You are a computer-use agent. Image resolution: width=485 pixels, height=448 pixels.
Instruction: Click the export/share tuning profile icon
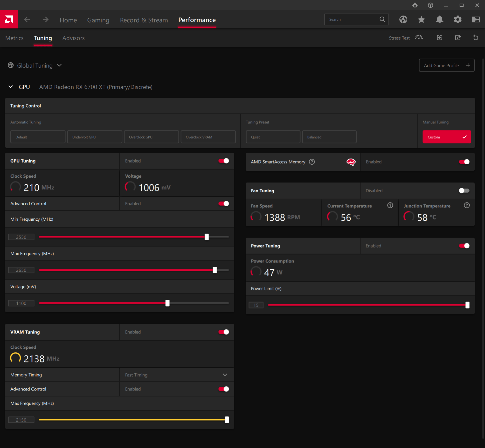coord(458,38)
